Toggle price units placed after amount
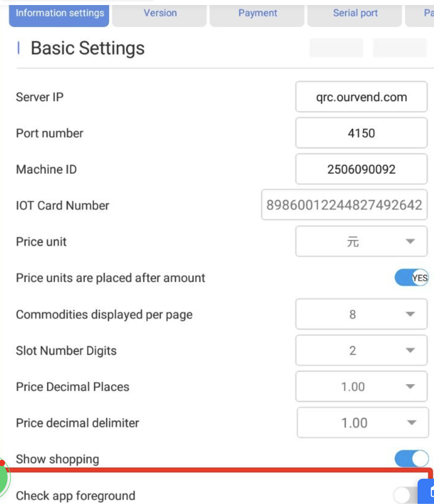The width and height of the screenshot is (434, 504). tap(411, 278)
